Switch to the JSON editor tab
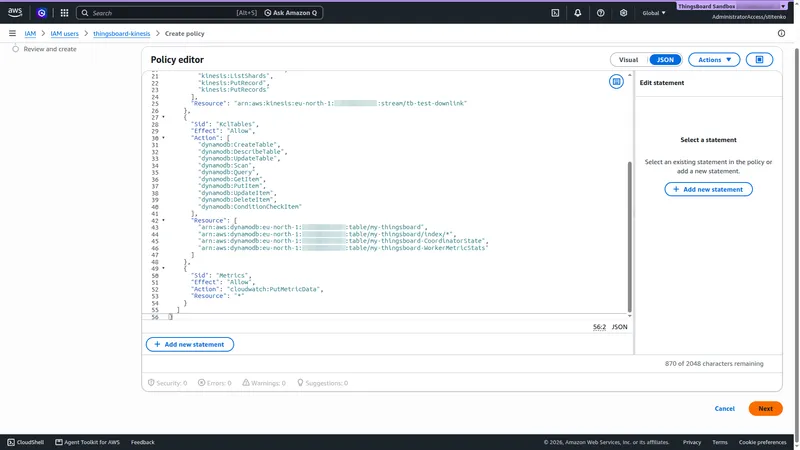The height and width of the screenshot is (450, 800). click(665, 60)
